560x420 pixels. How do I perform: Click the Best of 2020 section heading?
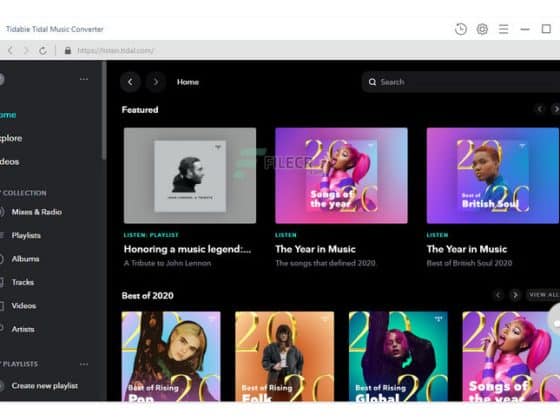click(148, 296)
